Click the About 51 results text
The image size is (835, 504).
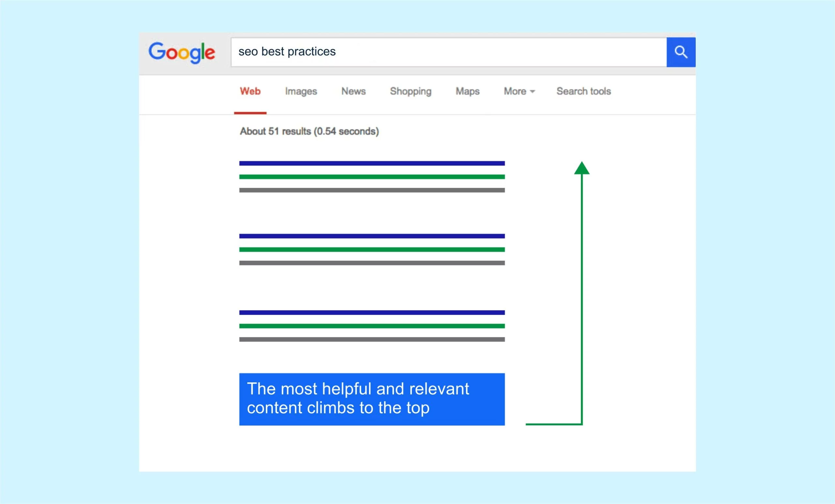(x=310, y=131)
